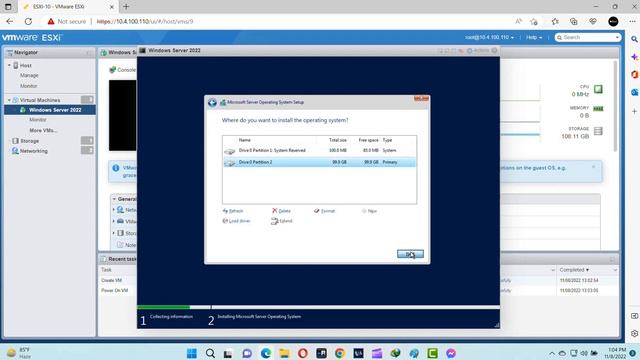Viewport: 640px width, 360px height.
Task: Click the browser address bar URL
Action: pyautogui.click(x=145, y=21)
